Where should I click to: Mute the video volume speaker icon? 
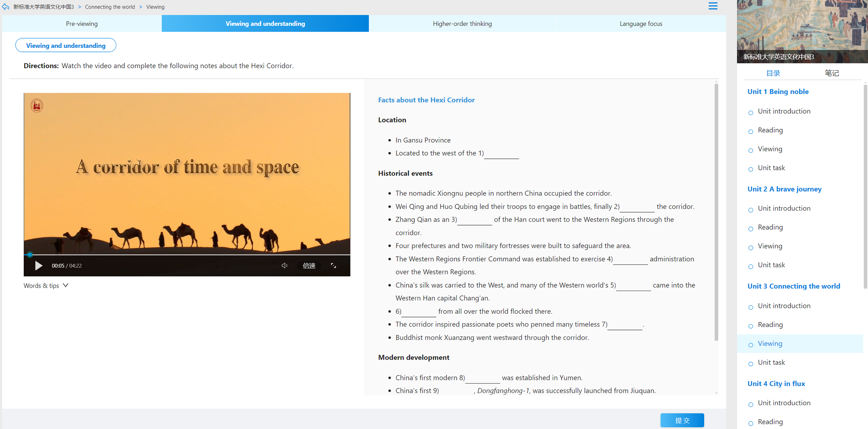(x=284, y=266)
